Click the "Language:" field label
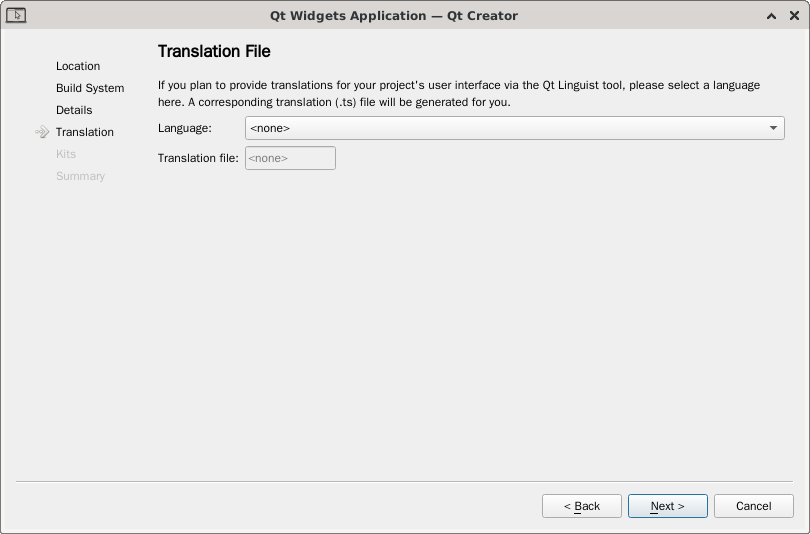Viewport: 810px width, 534px height. [x=185, y=128]
